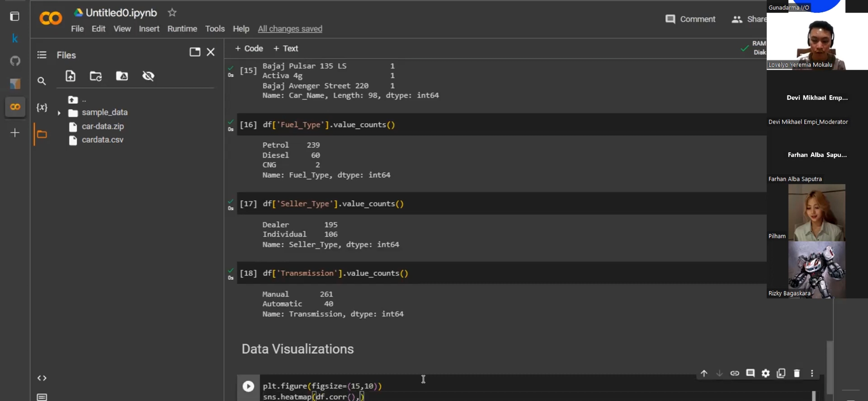This screenshot has width=868, height=401.
Task: Open the table of contents panel
Action: (42, 55)
